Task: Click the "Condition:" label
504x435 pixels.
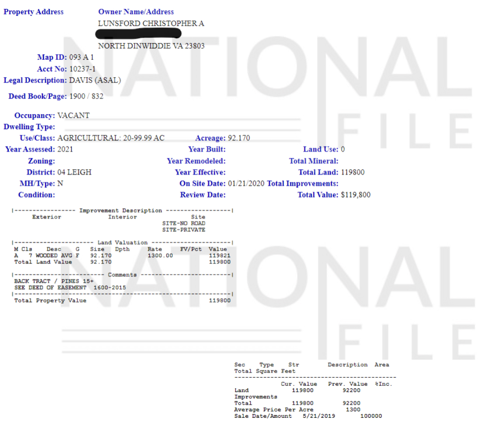Action: [x=37, y=195]
